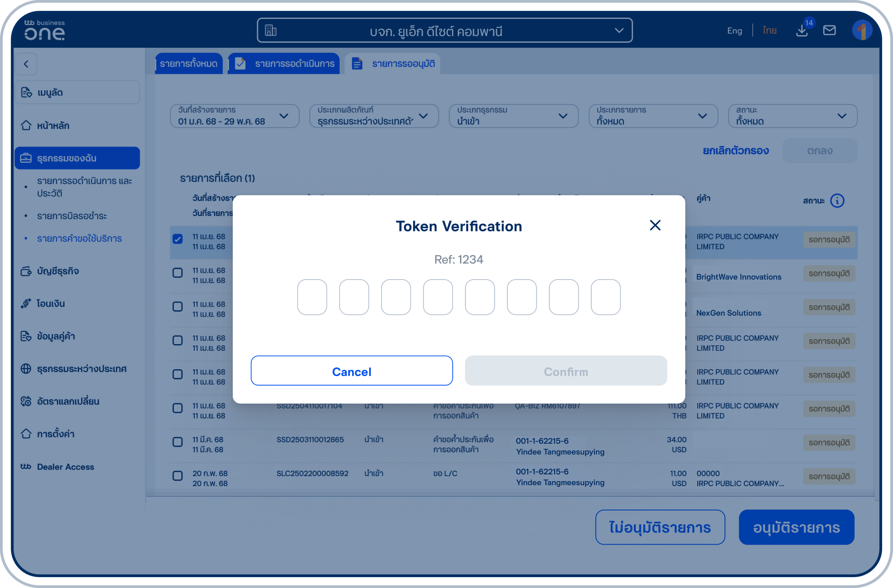Uncheck the selected 11 เม.ย. 68 transaction row
This screenshot has height=588, width=893.
click(x=177, y=239)
